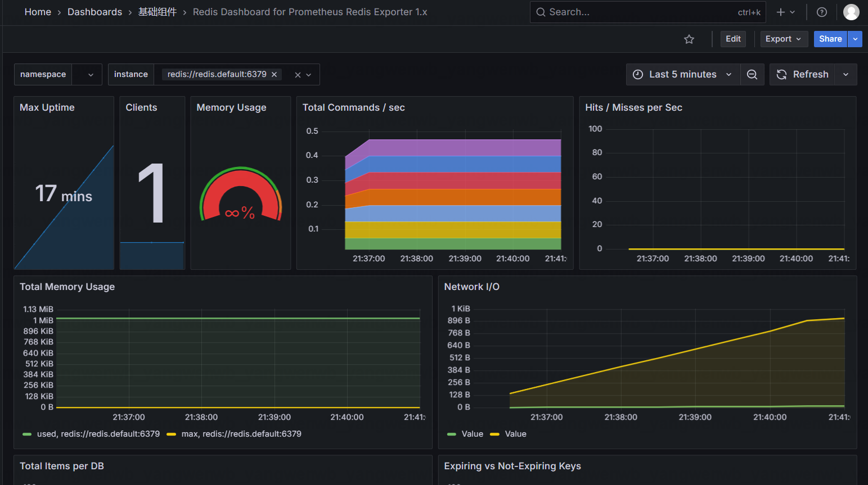Click the blue Share button
This screenshot has width=868, height=485.
[830, 39]
